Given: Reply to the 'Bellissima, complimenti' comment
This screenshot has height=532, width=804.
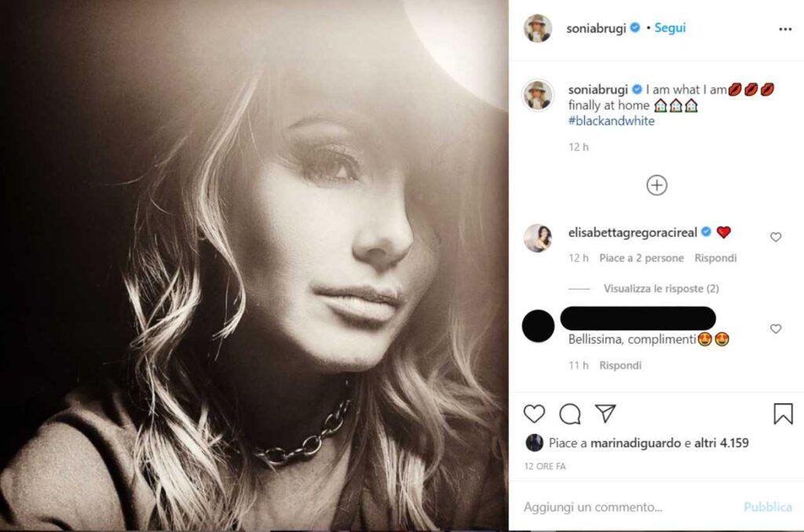Looking at the screenshot, I should 620,366.
